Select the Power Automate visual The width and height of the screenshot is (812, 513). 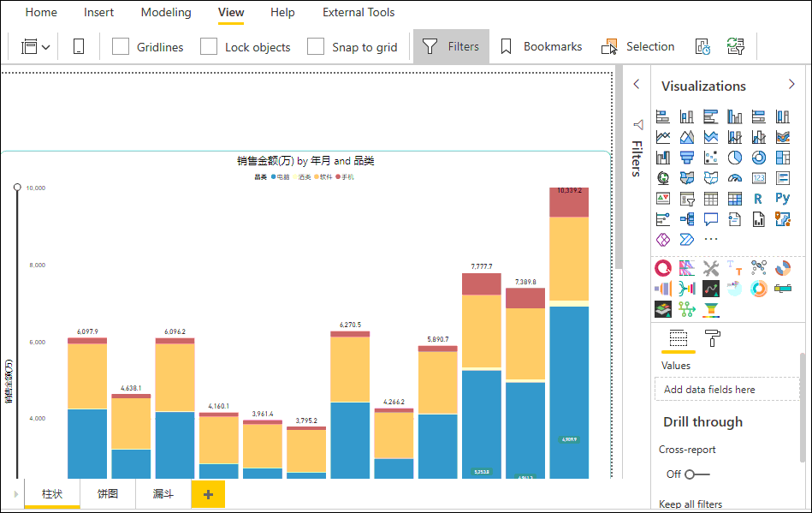click(x=687, y=240)
